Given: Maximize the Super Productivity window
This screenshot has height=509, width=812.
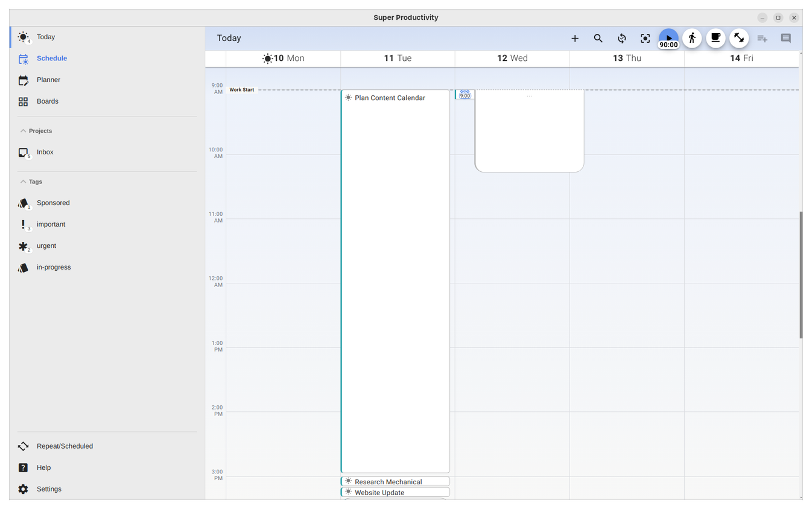Looking at the screenshot, I should point(778,17).
